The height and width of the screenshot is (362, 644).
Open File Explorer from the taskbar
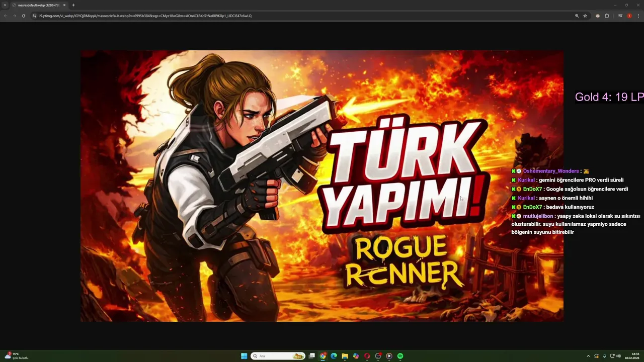coord(345,356)
